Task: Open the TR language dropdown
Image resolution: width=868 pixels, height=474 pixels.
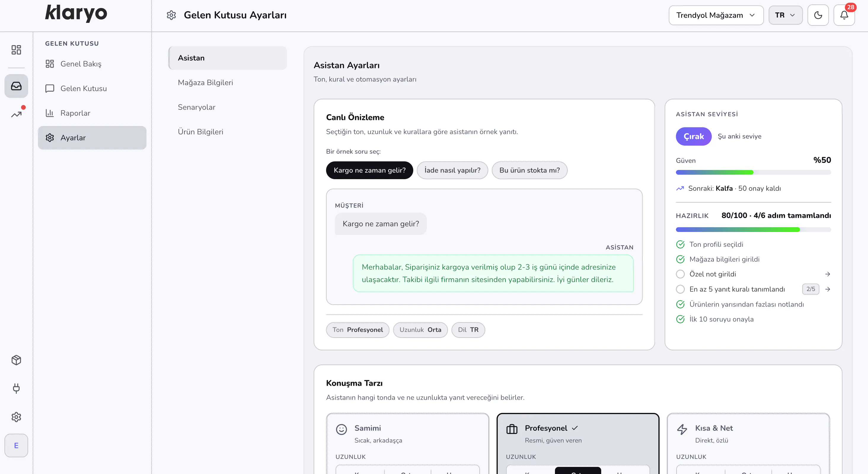Action: pos(785,15)
